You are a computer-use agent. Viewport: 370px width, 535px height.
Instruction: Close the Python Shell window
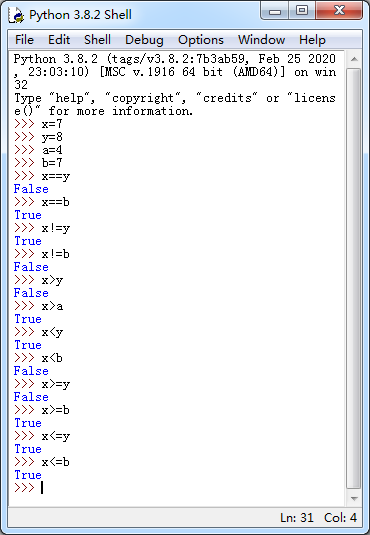pos(339,11)
